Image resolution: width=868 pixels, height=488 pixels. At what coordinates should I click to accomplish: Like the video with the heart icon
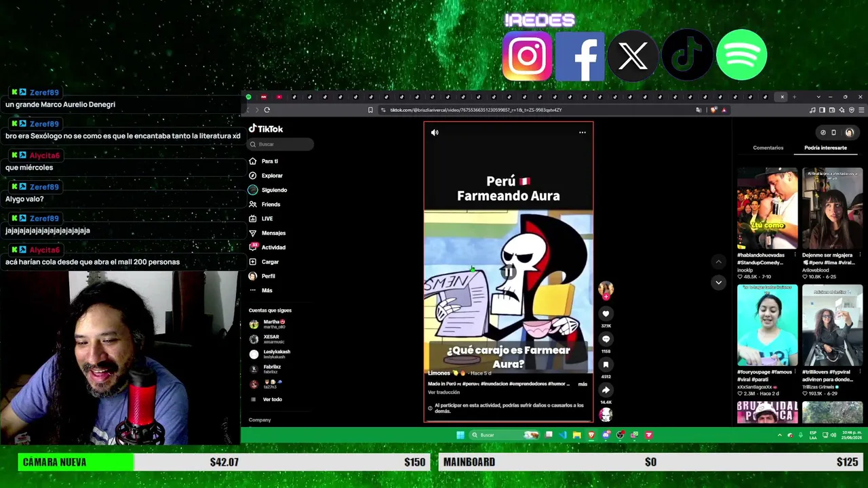pyautogui.click(x=606, y=314)
